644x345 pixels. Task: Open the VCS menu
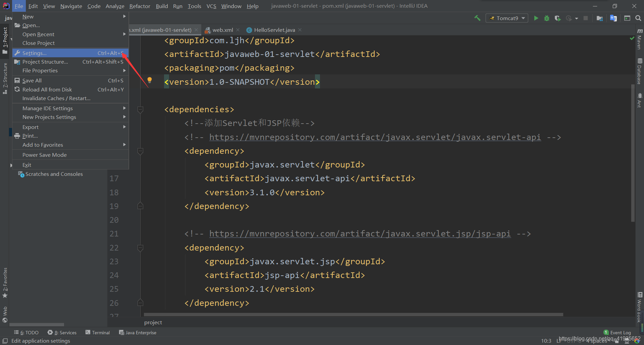click(211, 6)
